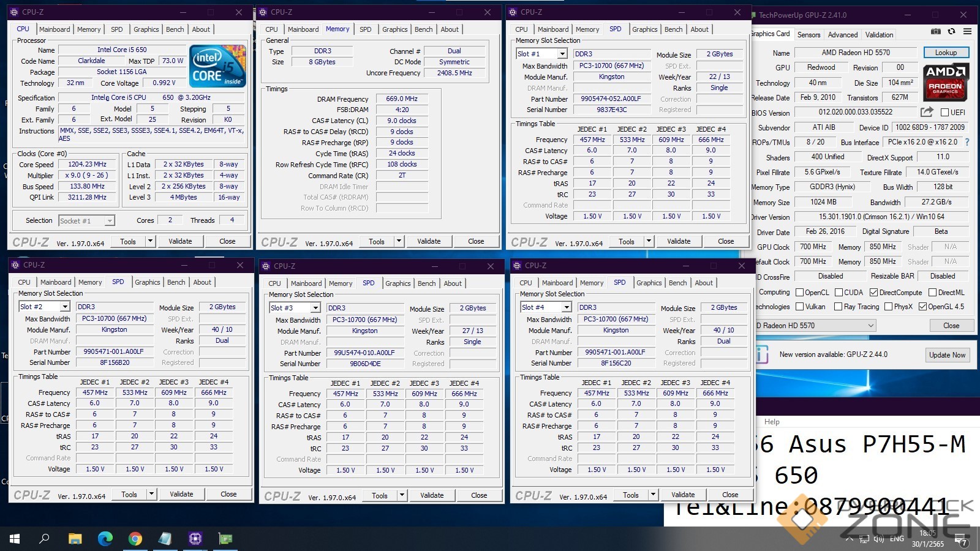Click the Lookup button in GPU-Z
This screenshot has height=551, width=980.
click(946, 53)
